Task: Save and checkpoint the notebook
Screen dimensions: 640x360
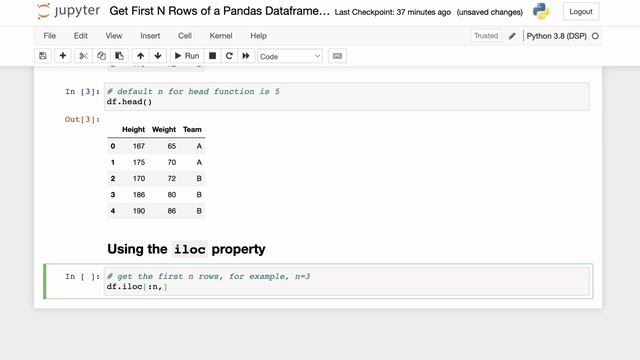Action: click(x=43, y=56)
